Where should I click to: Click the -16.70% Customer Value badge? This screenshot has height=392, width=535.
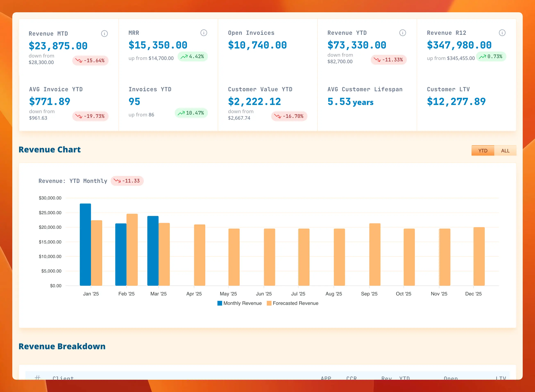(x=289, y=116)
